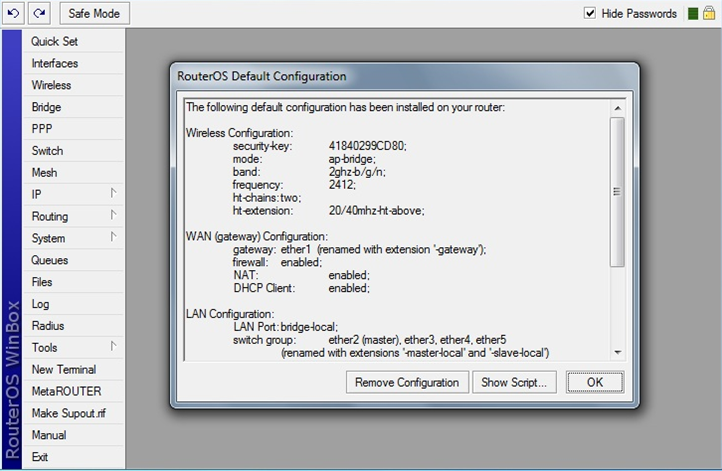
Task: Click the padlock icon near Hide Passwords
Action: tap(709, 13)
